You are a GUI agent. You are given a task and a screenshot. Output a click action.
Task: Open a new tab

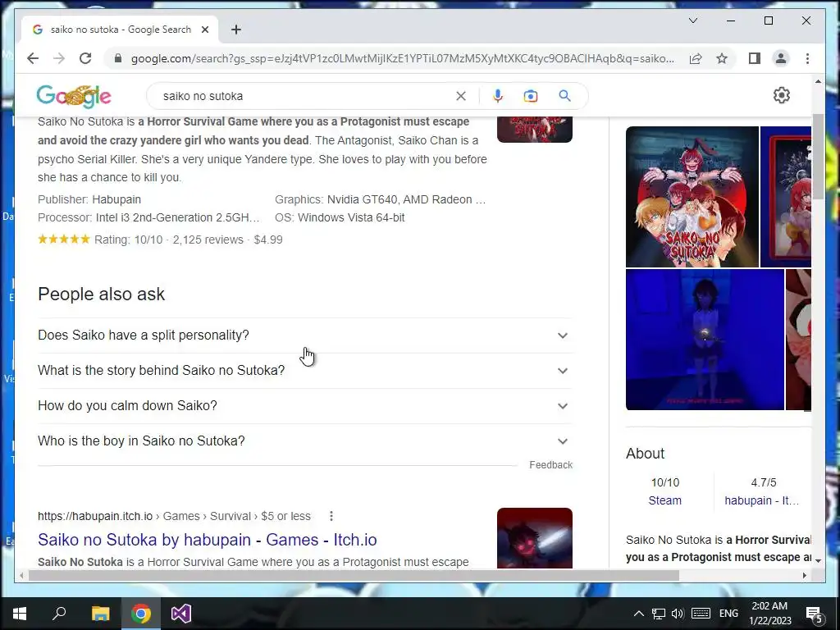(x=236, y=30)
